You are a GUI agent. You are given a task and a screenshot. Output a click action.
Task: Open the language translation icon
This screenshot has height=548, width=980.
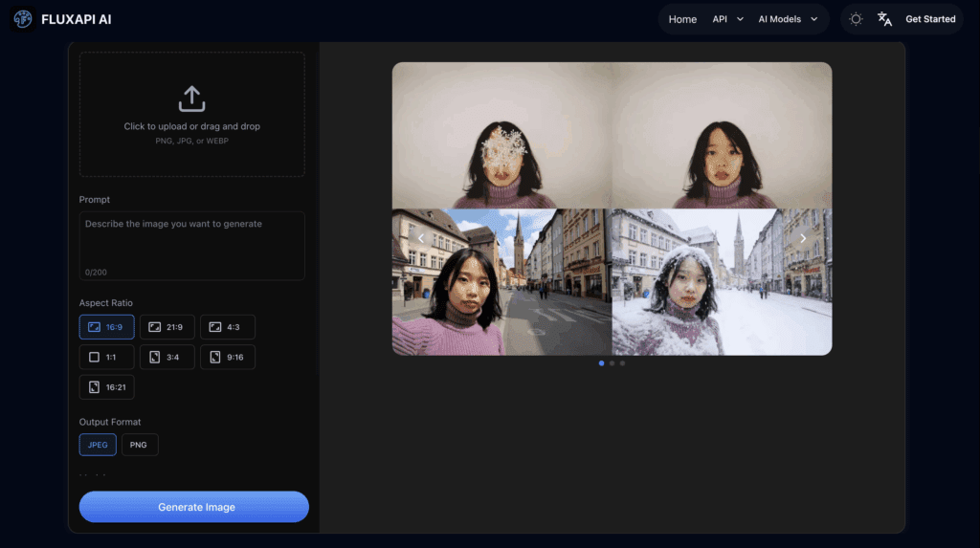point(884,19)
